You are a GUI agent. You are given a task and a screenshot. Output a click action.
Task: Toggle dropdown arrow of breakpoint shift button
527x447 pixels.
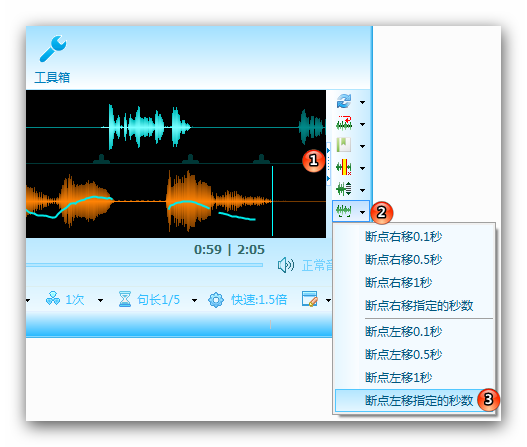pos(362,212)
